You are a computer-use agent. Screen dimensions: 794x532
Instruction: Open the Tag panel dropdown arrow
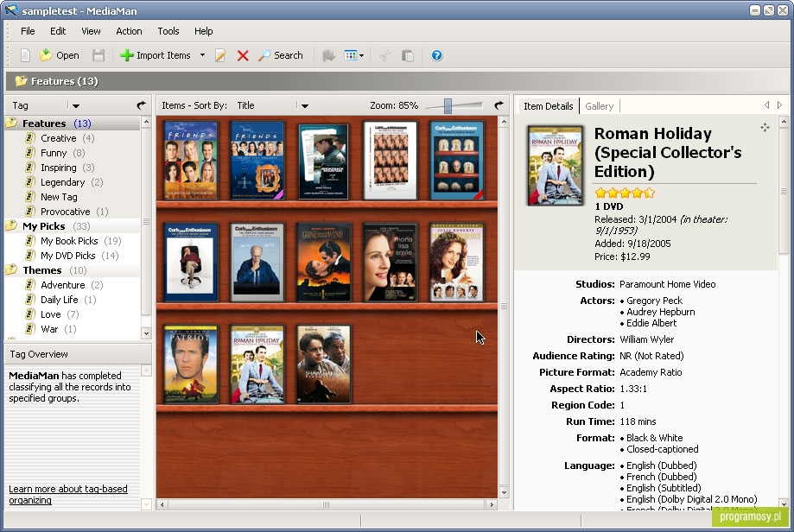75,105
